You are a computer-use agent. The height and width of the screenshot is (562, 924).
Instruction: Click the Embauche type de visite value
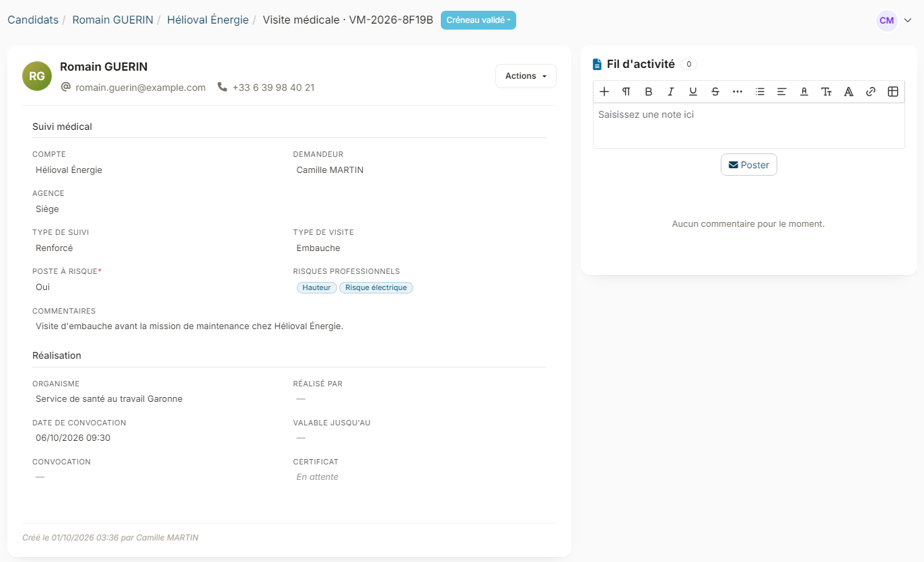click(x=318, y=248)
